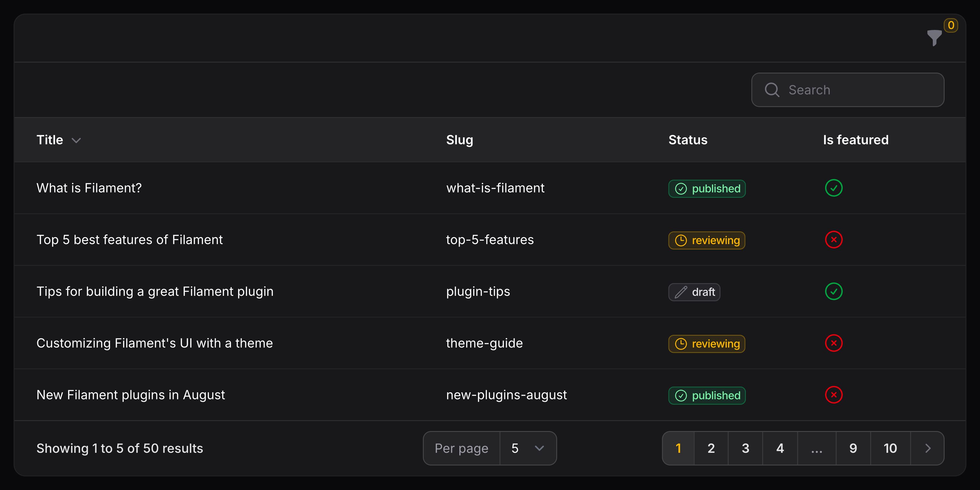Open the Per page dropdown showing 5

[x=528, y=448]
